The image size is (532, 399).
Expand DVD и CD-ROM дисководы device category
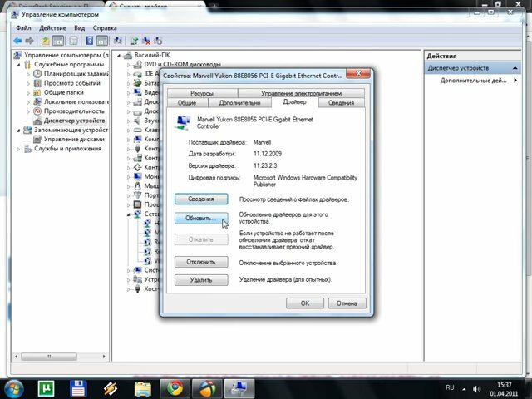128,65
